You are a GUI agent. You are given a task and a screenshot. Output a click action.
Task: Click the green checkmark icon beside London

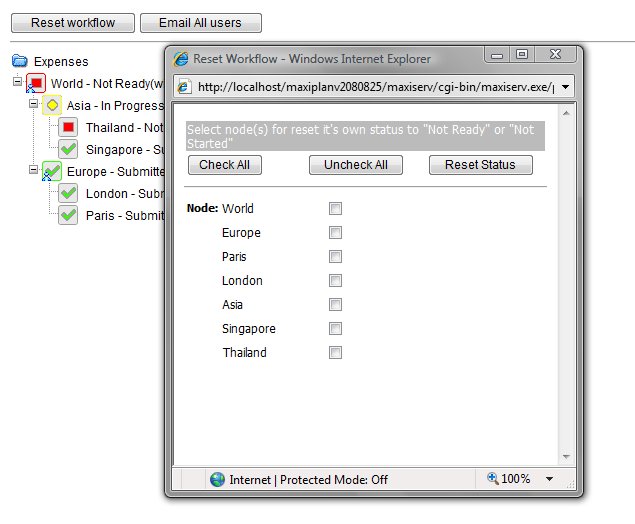pos(68,194)
